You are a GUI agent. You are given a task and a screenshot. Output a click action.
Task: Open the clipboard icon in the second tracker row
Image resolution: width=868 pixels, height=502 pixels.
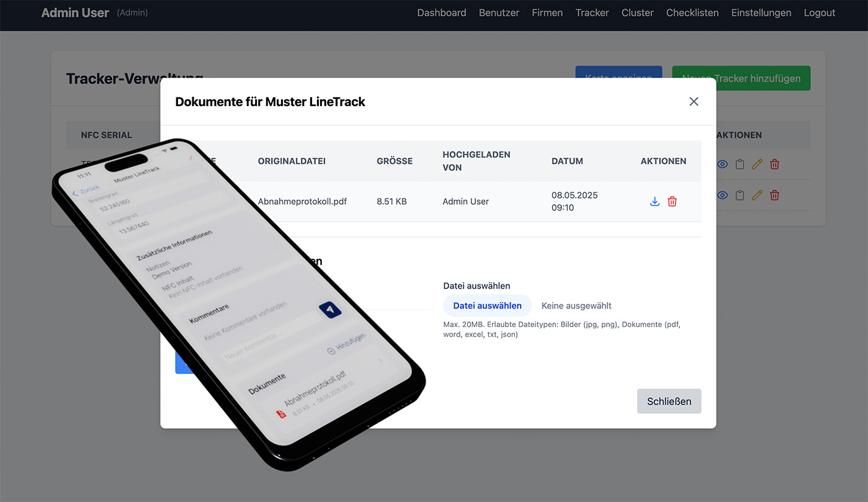click(740, 195)
